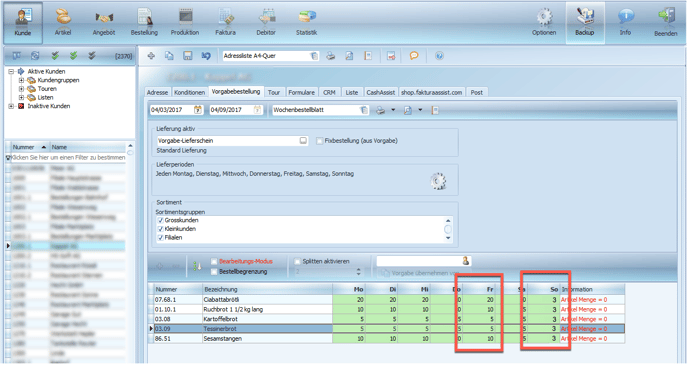Collapse the Aktive Kunden tree node
The image size is (688, 365).
(11, 72)
